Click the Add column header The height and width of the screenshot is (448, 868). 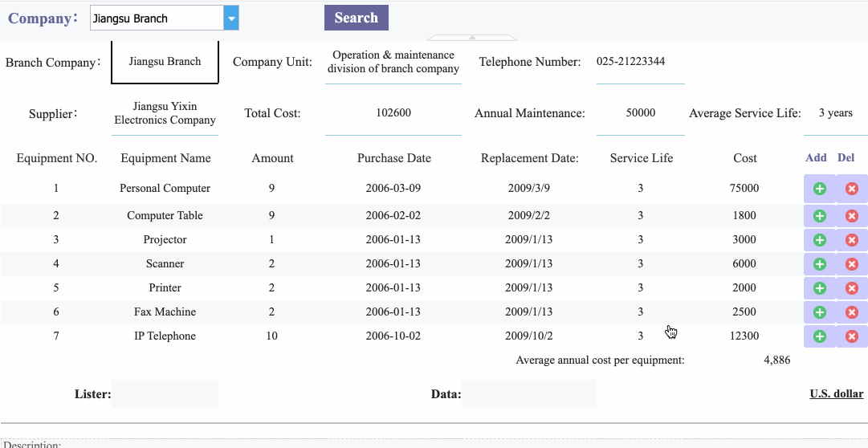pos(816,158)
